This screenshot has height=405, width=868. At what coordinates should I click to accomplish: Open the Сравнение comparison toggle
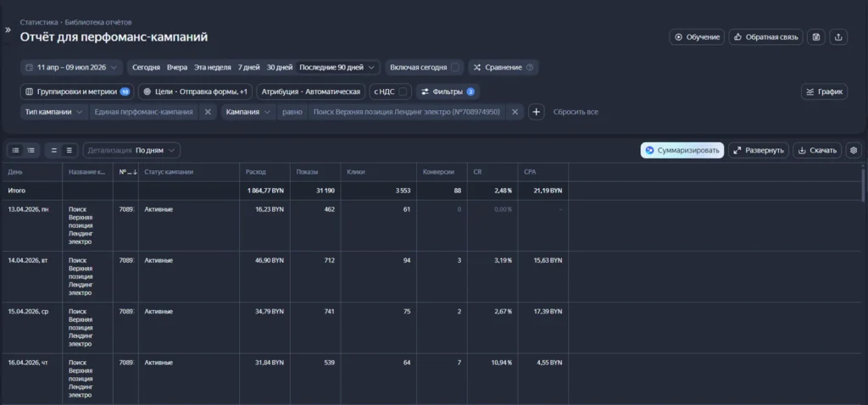(504, 67)
